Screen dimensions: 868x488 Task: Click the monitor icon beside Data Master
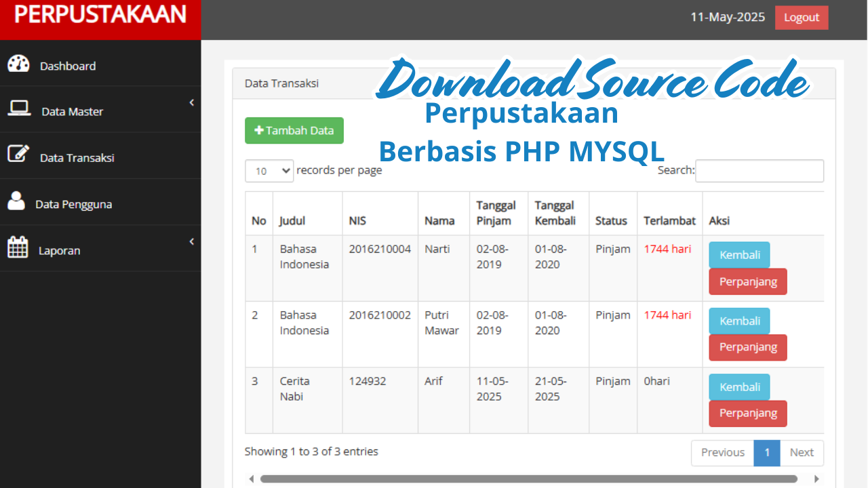coord(18,108)
